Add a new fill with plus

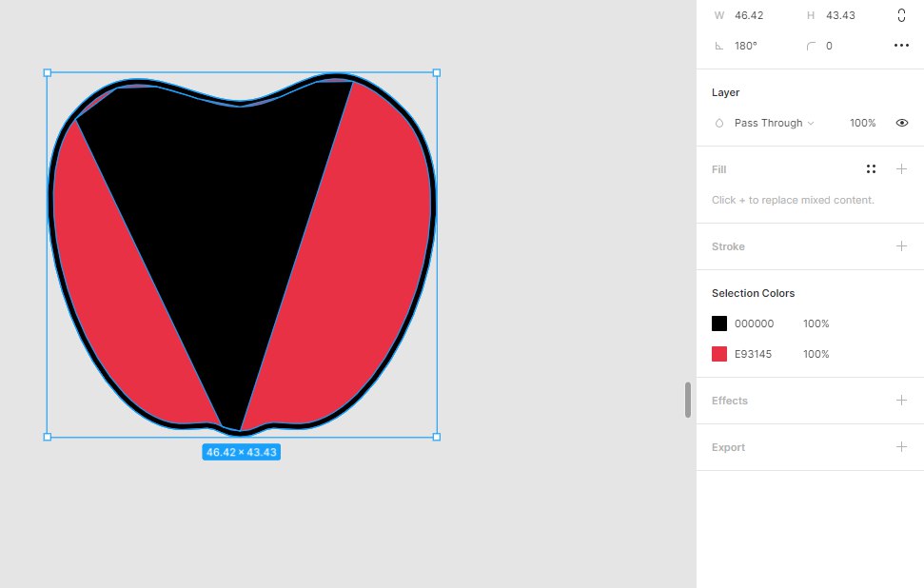click(901, 169)
